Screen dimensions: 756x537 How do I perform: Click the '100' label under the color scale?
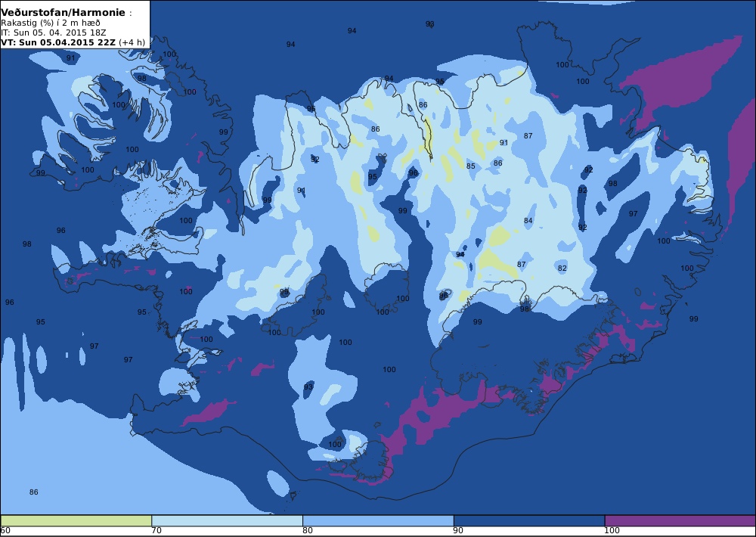[x=612, y=531]
